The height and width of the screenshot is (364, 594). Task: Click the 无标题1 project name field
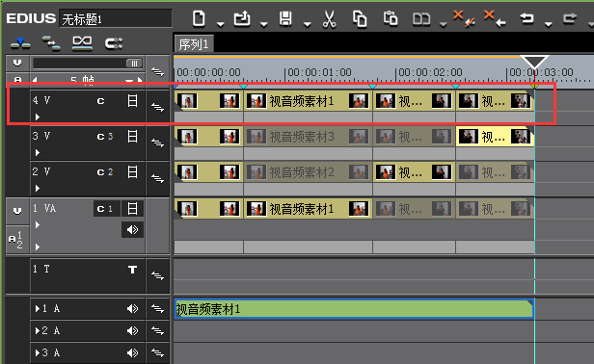pyautogui.click(x=116, y=19)
